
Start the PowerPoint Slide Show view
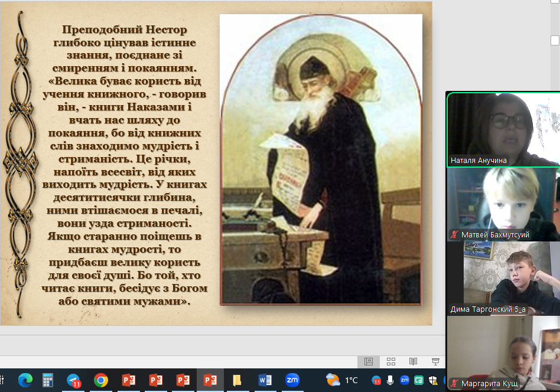tap(435, 362)
